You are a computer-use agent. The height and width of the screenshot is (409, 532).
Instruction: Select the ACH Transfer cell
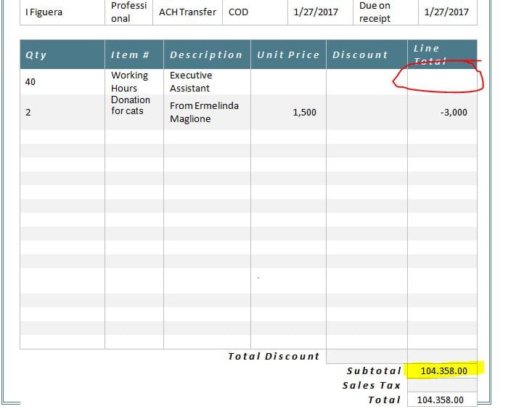coord(187,12)
